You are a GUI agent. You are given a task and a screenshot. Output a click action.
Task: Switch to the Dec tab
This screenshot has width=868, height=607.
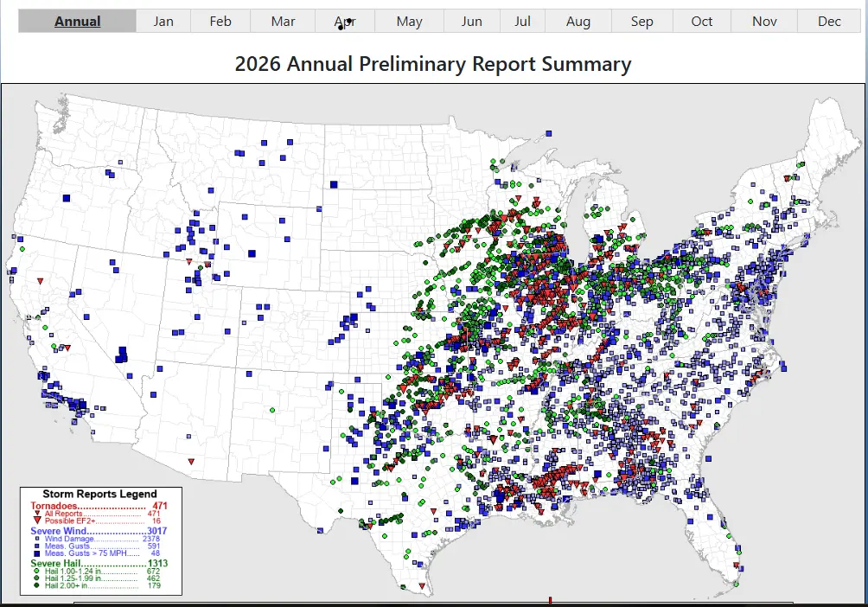[829, 21]
